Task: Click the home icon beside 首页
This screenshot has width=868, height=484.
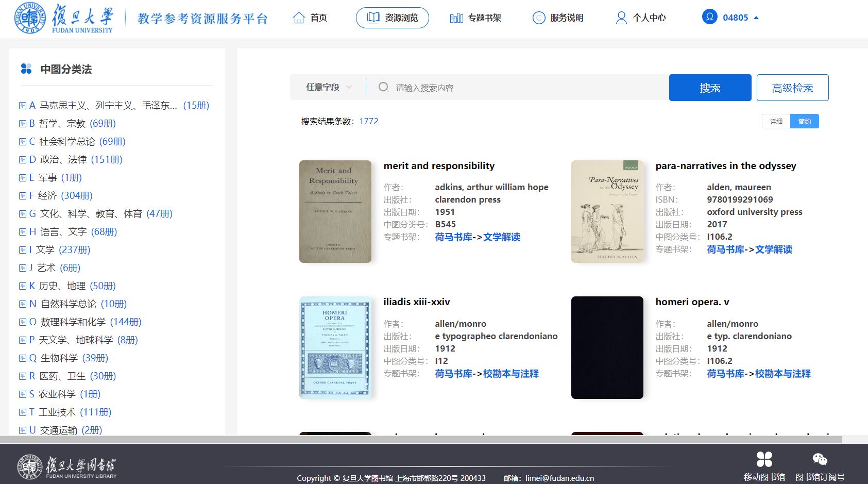Action: (299, 18)
